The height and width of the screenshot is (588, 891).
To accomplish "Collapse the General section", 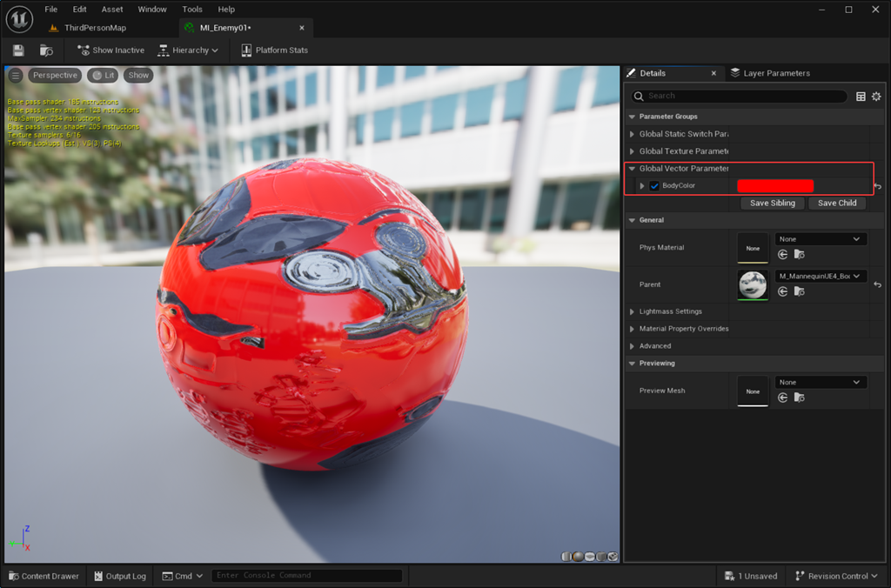I will tap(632, 220).
